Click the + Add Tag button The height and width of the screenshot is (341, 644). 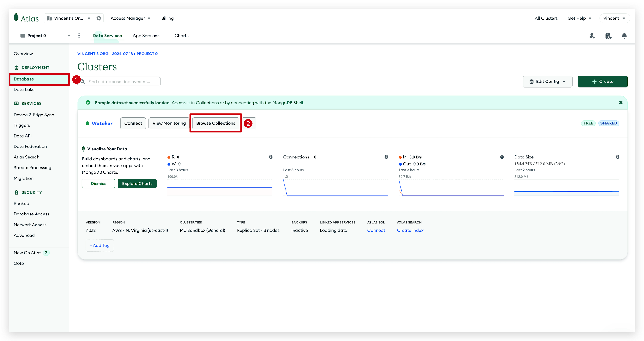coord(100,245)
